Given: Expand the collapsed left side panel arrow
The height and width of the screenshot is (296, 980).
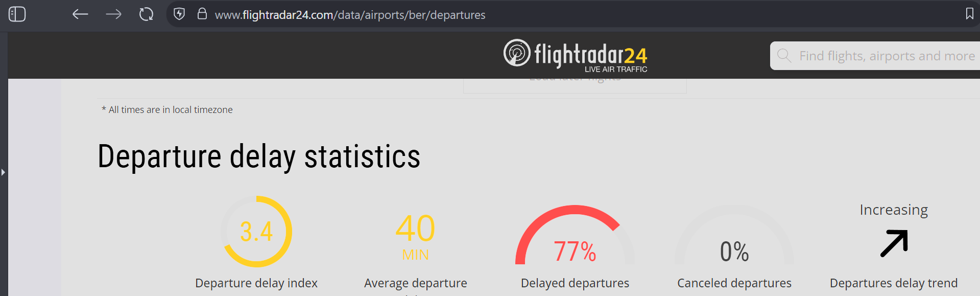Looking at the screenshot, I should 3,172.
